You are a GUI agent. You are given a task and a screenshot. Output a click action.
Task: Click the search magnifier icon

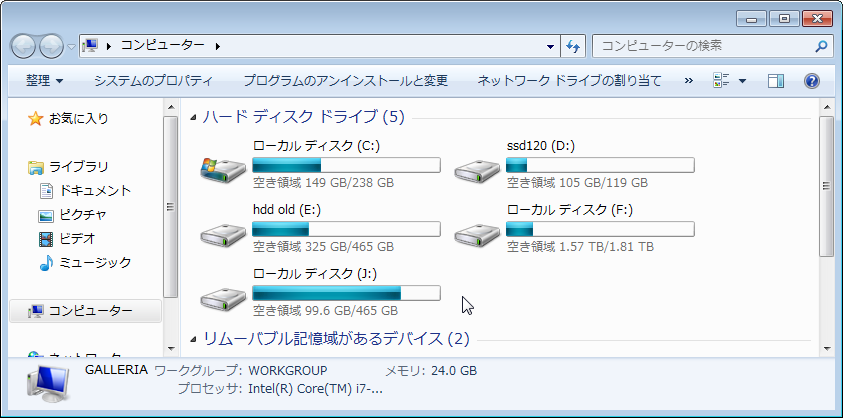821,46
